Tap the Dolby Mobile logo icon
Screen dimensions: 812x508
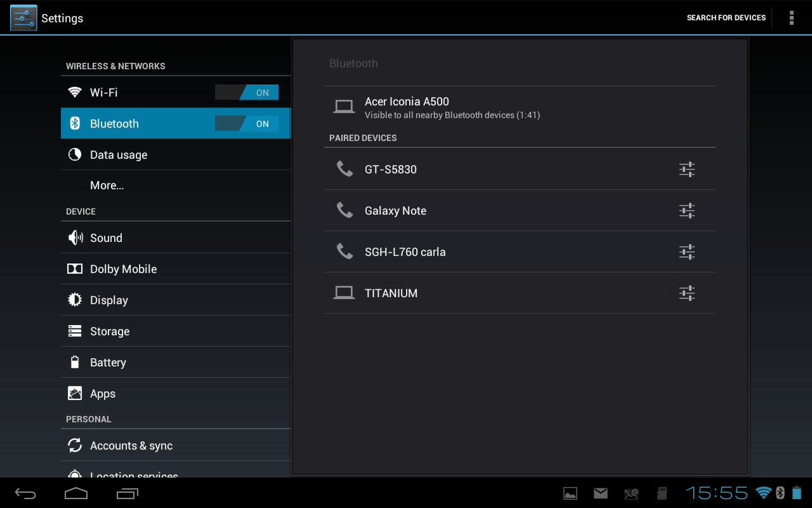click(75, 269)
